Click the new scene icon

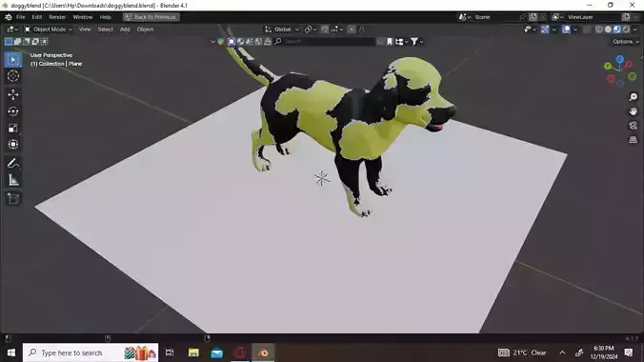pyautogui.click(x=533, y=17)
